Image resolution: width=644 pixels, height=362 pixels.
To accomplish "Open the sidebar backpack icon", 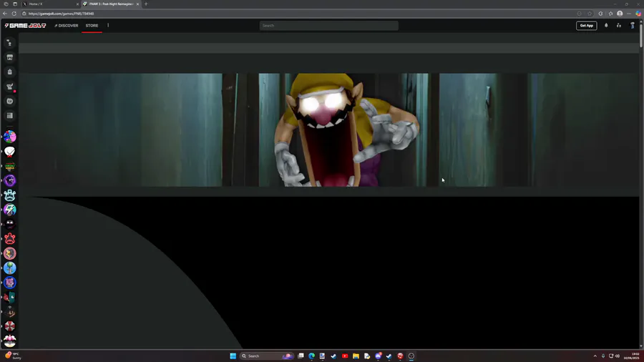I will click(10, 72).
